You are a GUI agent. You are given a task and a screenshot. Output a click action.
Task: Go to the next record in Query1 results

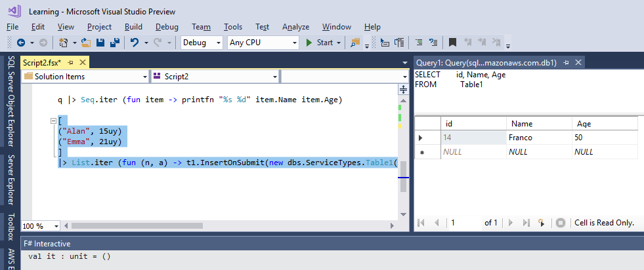(511, 223)
